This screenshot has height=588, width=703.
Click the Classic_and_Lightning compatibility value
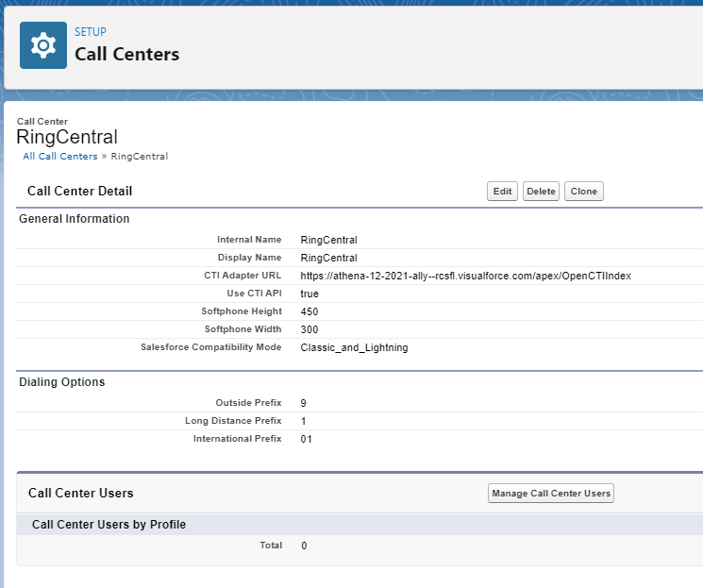click(x=354, y=347)
